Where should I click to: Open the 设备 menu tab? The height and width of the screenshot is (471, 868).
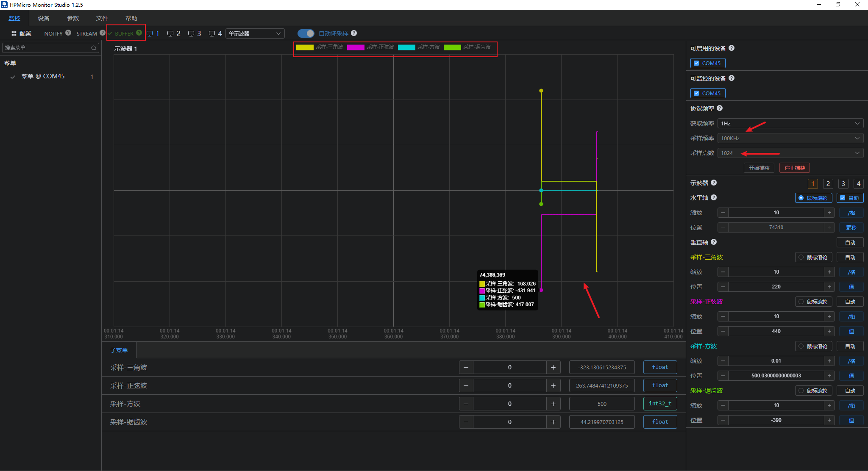(x=44, y=18)
